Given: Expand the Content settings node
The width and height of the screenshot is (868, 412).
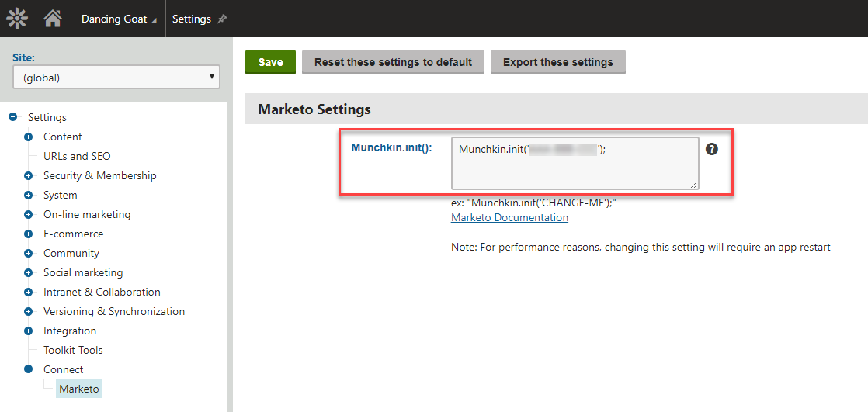Looking at the screenshot, I should pyautogui.click(x=28, y=137).
